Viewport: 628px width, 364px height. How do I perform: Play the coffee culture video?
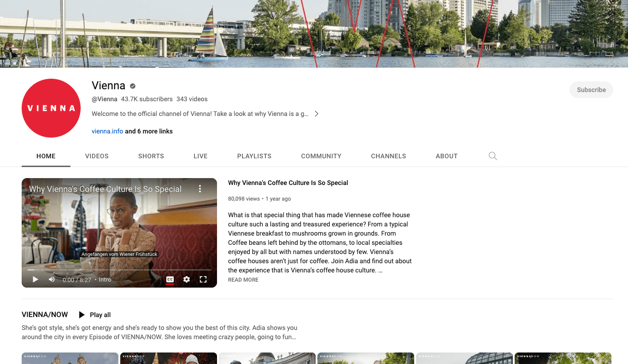(x=35, y=279)
